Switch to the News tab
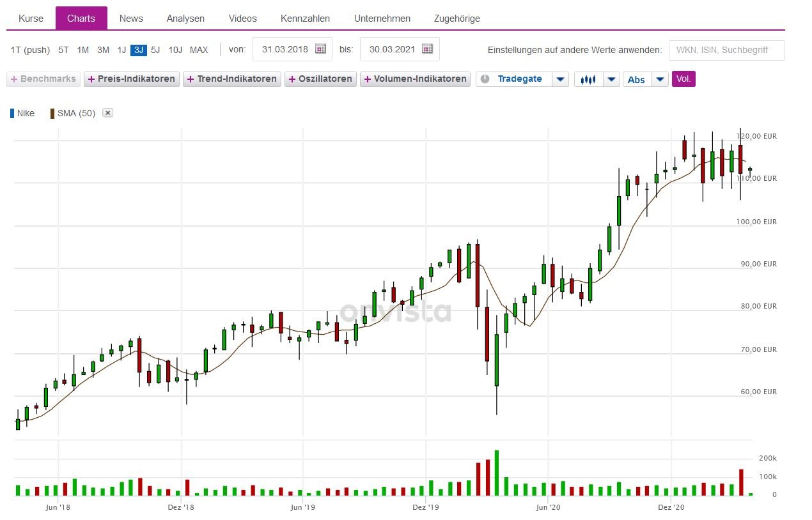Viewport: 812px width, 520px height. (x=131, y=19)
